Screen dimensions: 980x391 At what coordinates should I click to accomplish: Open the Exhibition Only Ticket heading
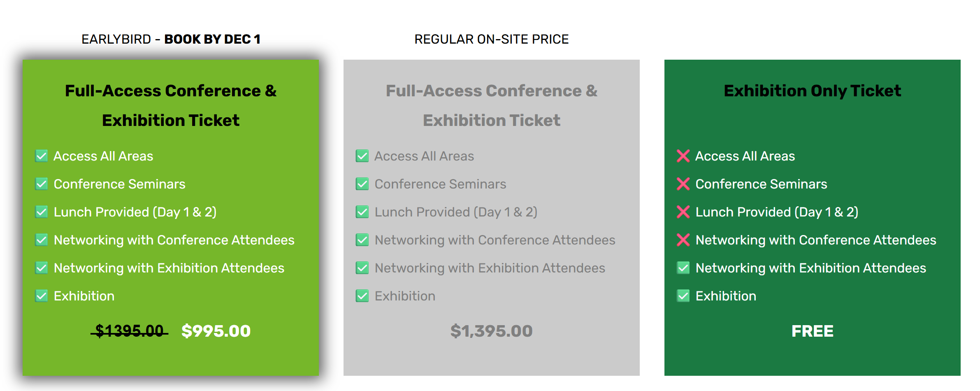pyautogui.click(x=813, y=91)
